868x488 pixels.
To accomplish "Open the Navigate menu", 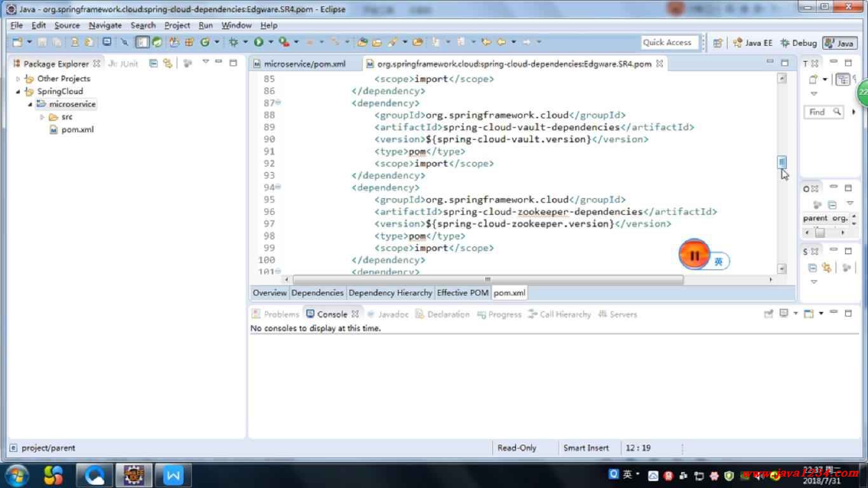I will [x=105, y=25].
